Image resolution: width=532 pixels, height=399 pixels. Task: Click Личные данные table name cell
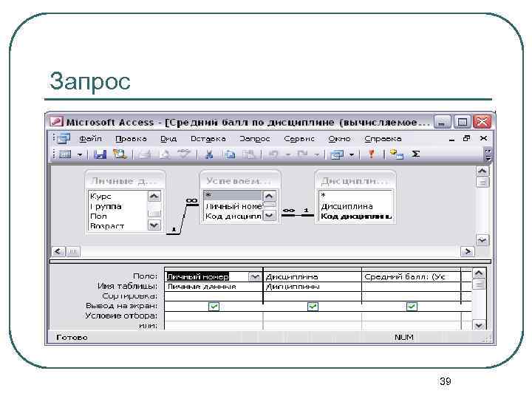click(x=214, y=287)
